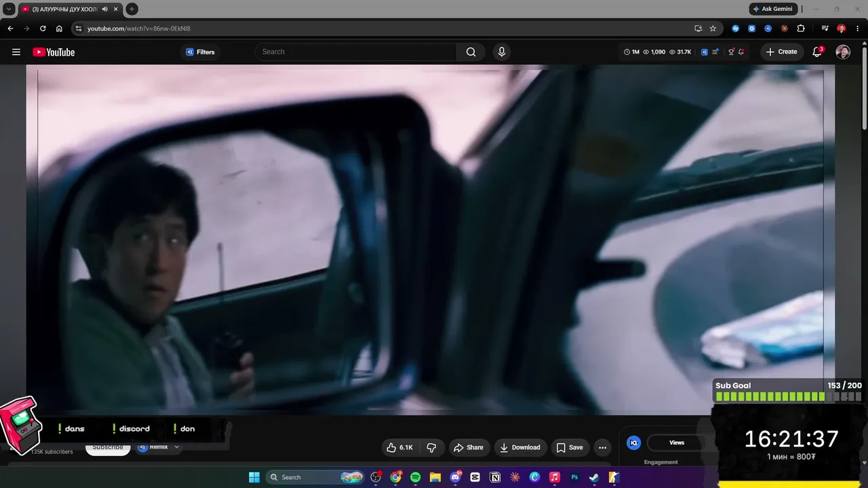Open Notion from the taskbar

(495, 477)
